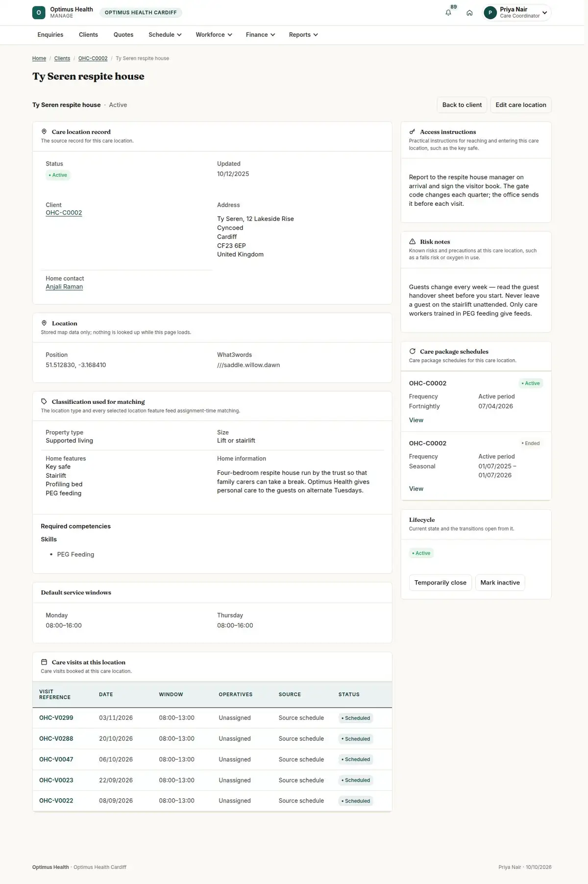View the Fortnightly care package schedule
Image resolution: width=588 pixels, height=884 pixels.
click(x=416, y=420)
